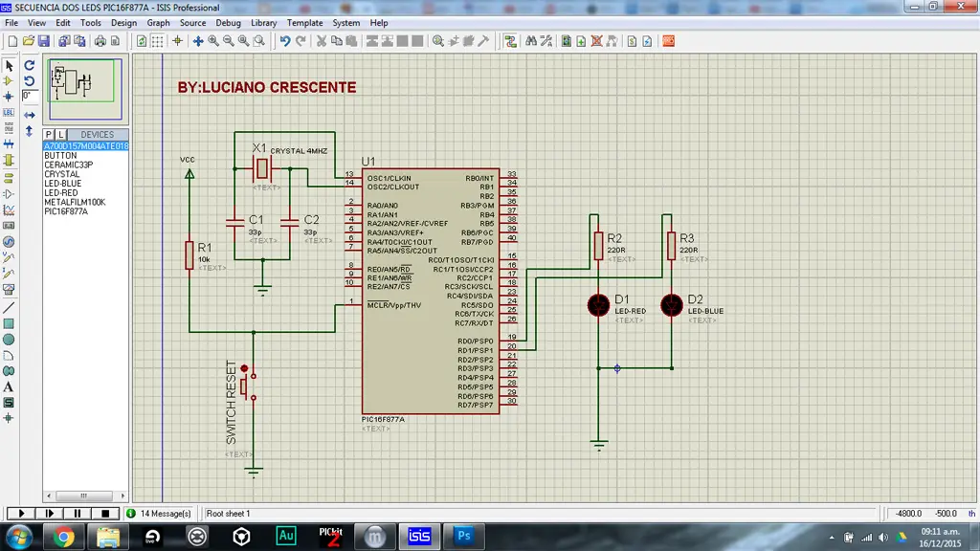
Task: Click the device list horizontal scrollbar
Action: [85, 496]
